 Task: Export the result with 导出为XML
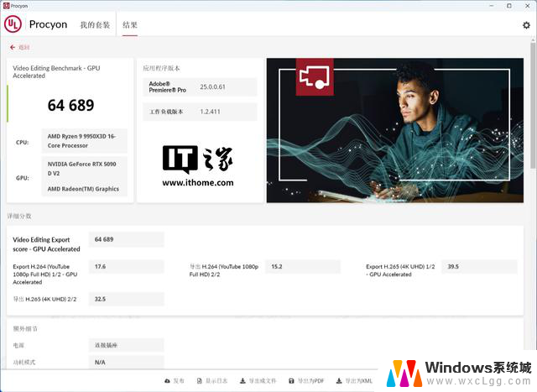click(354, 381)
